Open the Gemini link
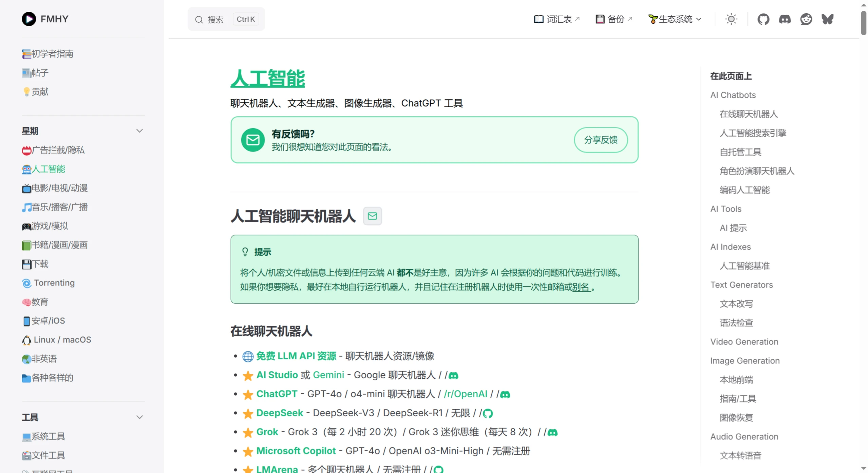Screen dimensions: 868x473 tap(328, 375)
